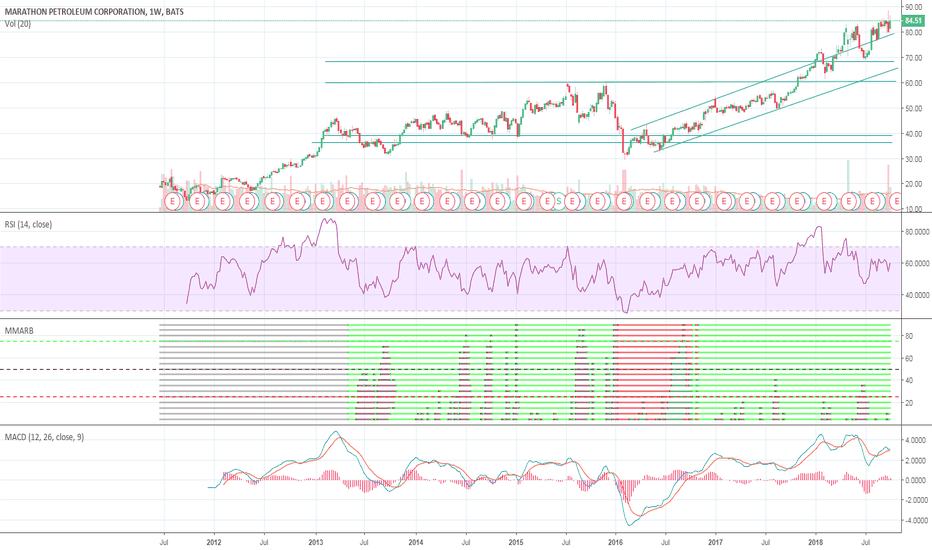The height and width of the screenshot is (550, 932).
Task: Click the 10.00 price axis label
Action: pos(914,209)
